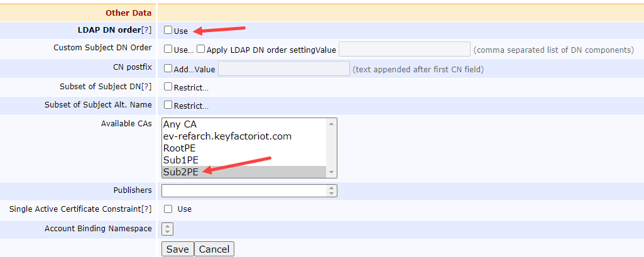This screenshot has height=257, width=644.
Task: Enable the LDAP DN order Use checkbox
Action: (x=168, y=30)
